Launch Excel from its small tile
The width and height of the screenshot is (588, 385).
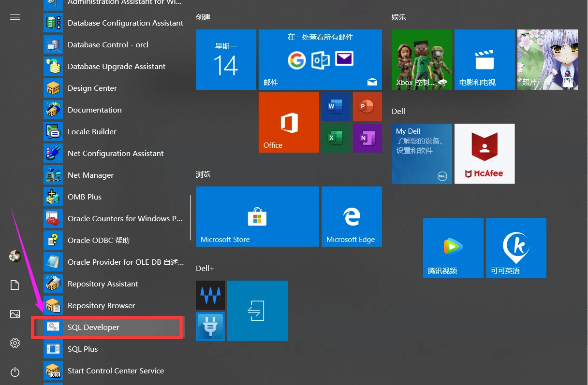336,138
